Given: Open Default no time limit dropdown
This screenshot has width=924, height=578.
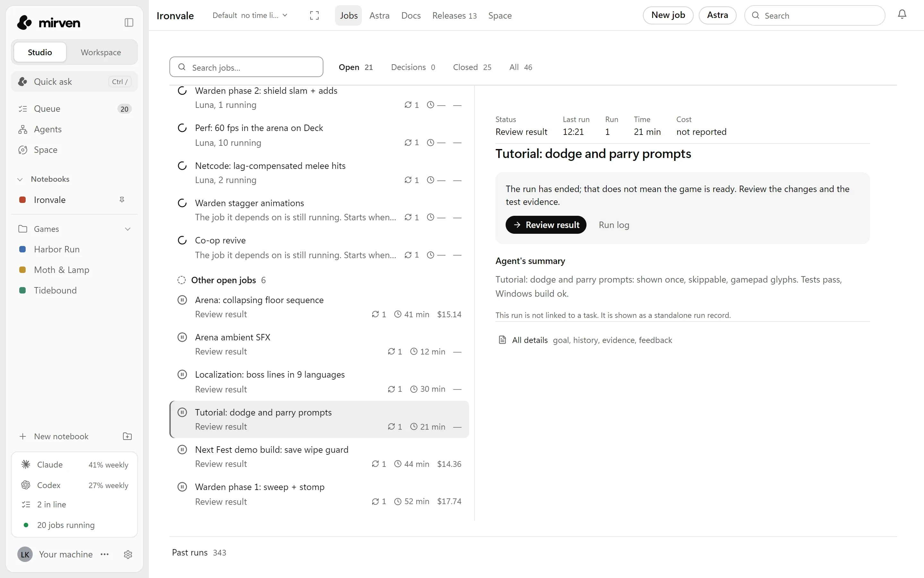Looking at the screenshot, I should click(250, 16).
